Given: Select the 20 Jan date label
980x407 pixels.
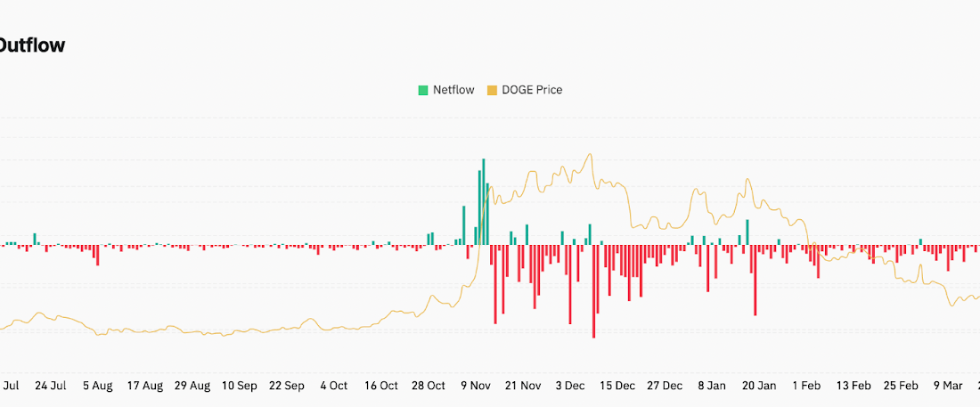Looking at the screenshot, I should point(759,386).
